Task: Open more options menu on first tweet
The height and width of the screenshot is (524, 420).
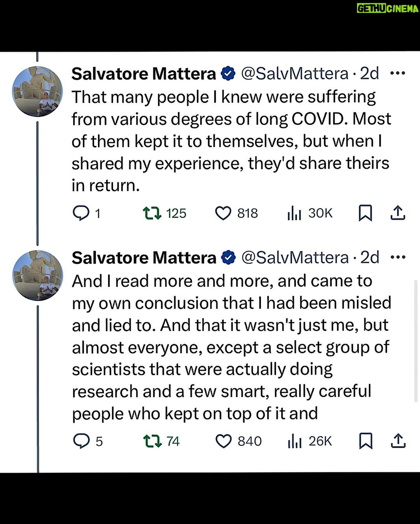Action: click(x=397, y=73)
